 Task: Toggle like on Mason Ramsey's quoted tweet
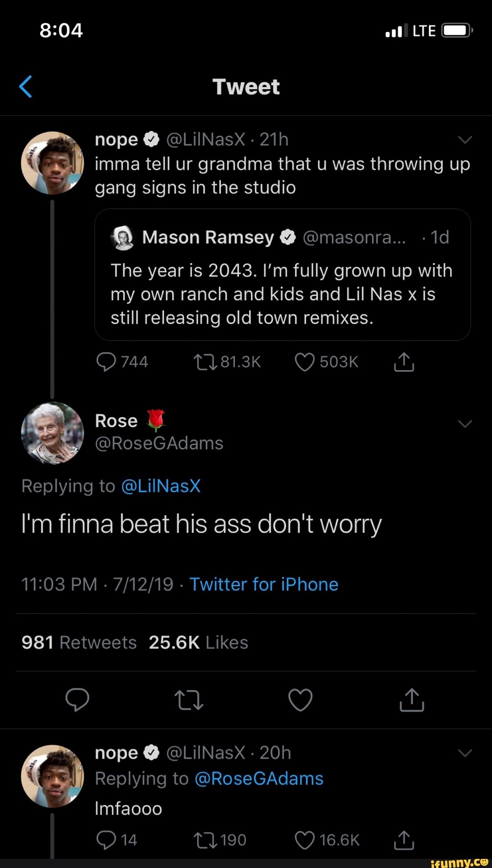(x=309, y=361)
